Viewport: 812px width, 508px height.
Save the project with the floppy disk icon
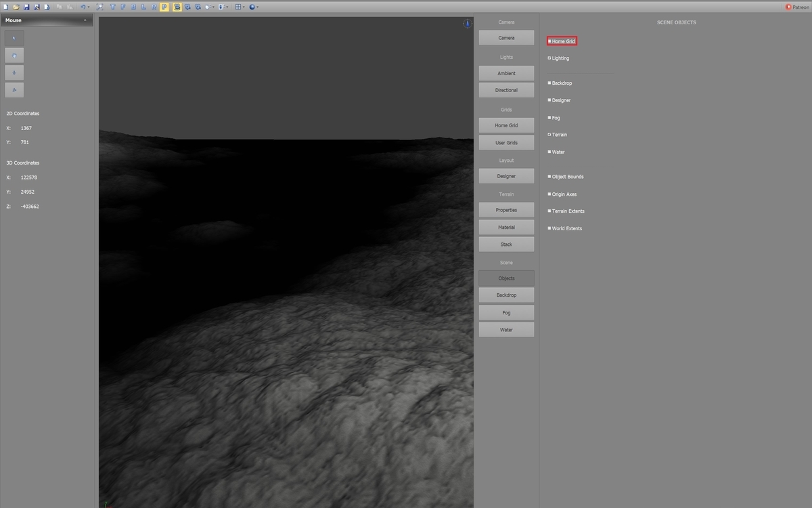26,7
